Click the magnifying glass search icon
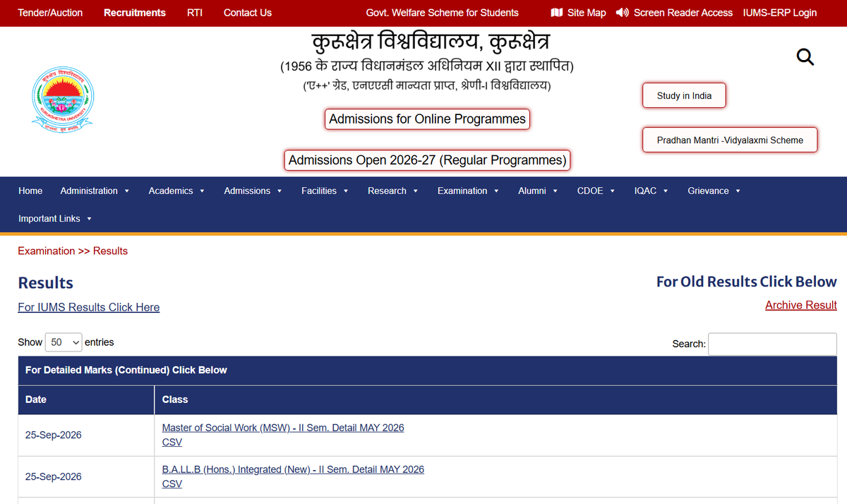Viewport: 847px width, 504px height. point(805,57)
